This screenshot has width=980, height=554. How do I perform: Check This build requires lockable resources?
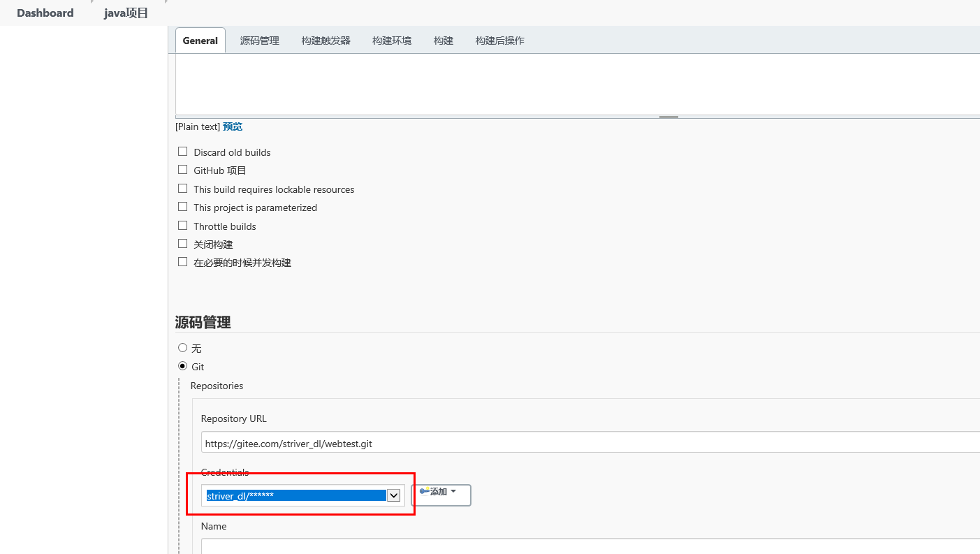click(183, 189)
